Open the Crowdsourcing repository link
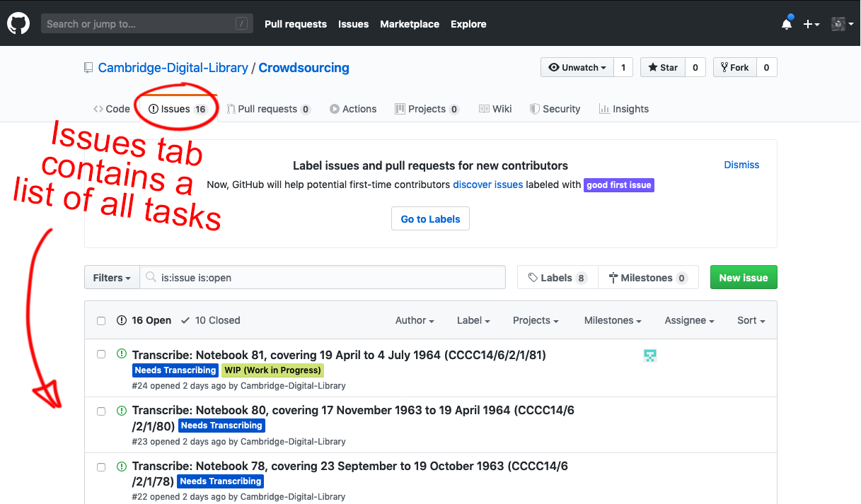Screen dimensions: 861x504 point(304,68)
